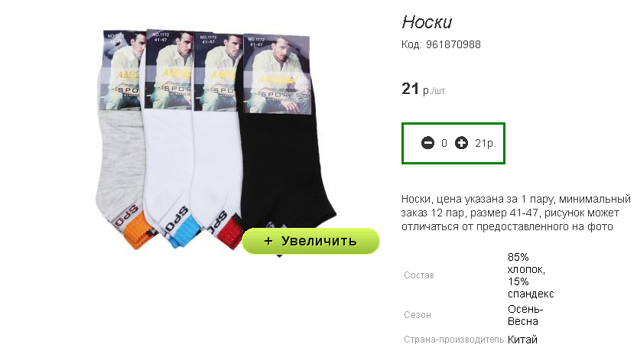Click the plus sign on Увеличить button

click(268, 241)
